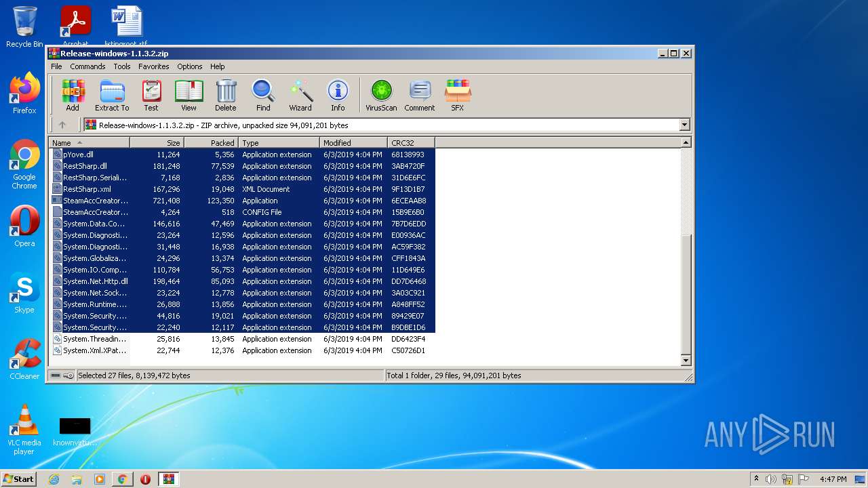Select the RestSharp.Seriali... file row
Screen dimensions: 868x488
pyautogui.click(x=241, y=178)
